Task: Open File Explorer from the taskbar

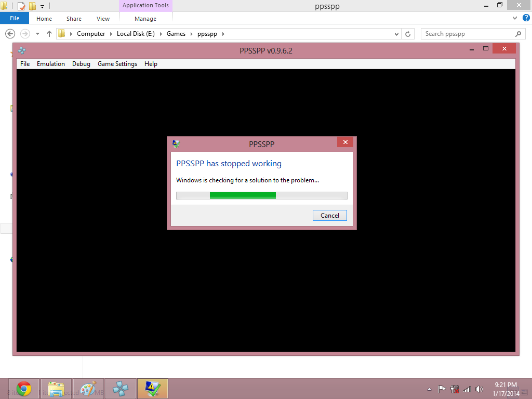Action: pyautogui.click(x=56, y=389)
